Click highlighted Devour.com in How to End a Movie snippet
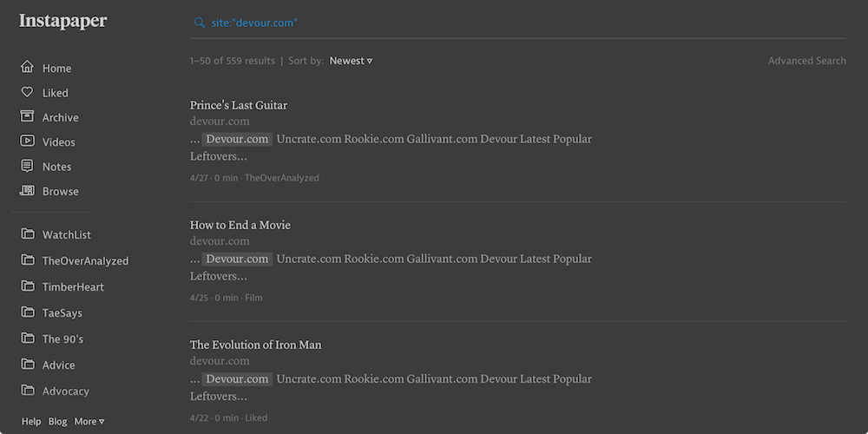The height and width of the screenshot is (434, 868). [237, 259]
